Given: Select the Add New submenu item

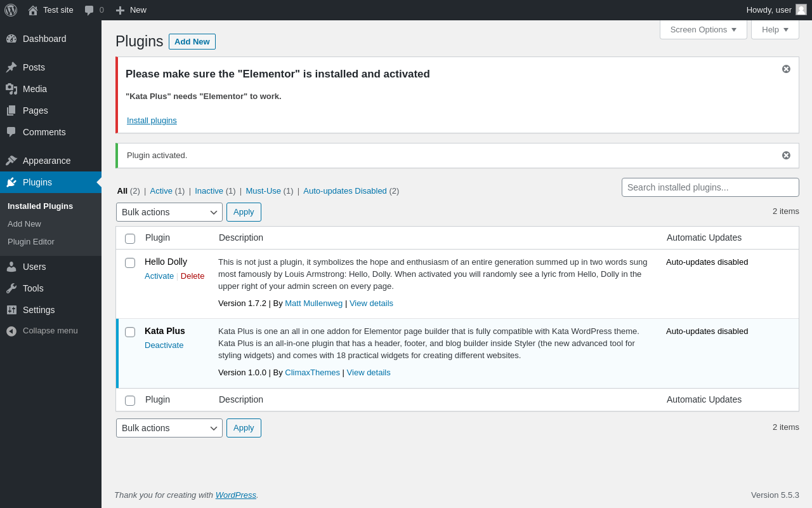Looking at the screenshot, I should (x=24, y=224).
